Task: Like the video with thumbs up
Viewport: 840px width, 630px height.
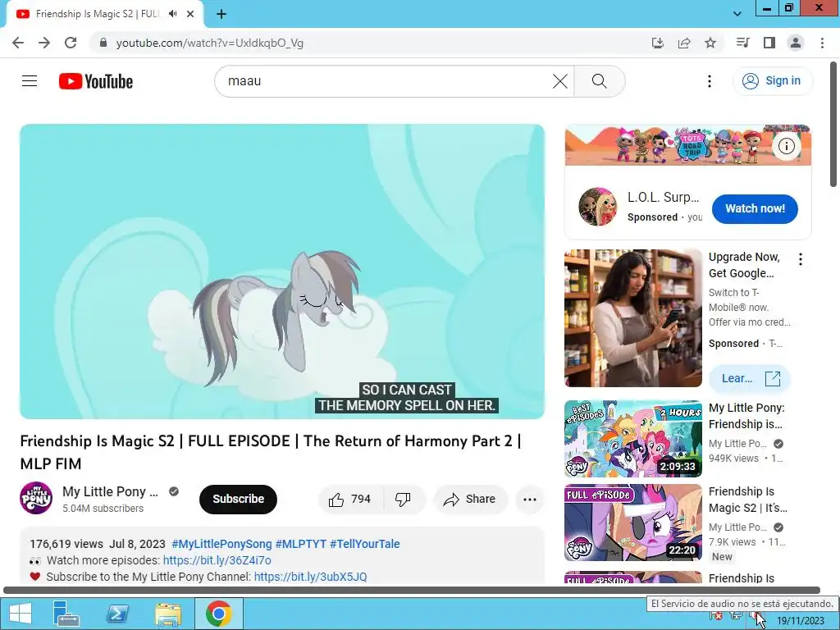Action: point(351,500)
